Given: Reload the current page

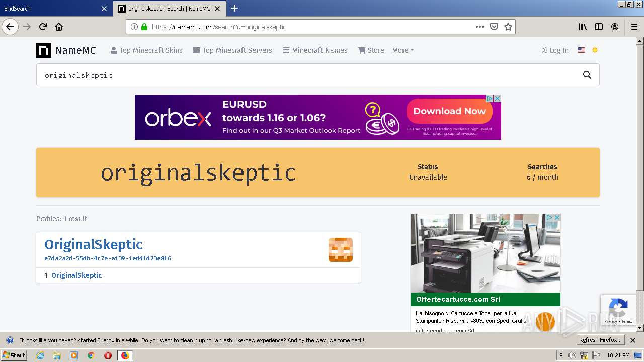Looking at the screenshot, I should (43, 27).
